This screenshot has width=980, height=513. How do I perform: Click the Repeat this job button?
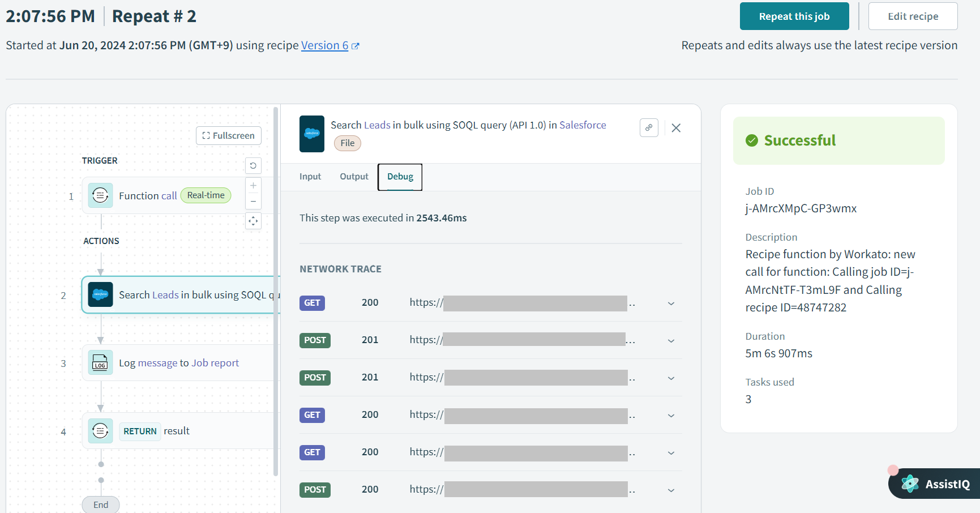pyautogui.click(x=794, y=16)
